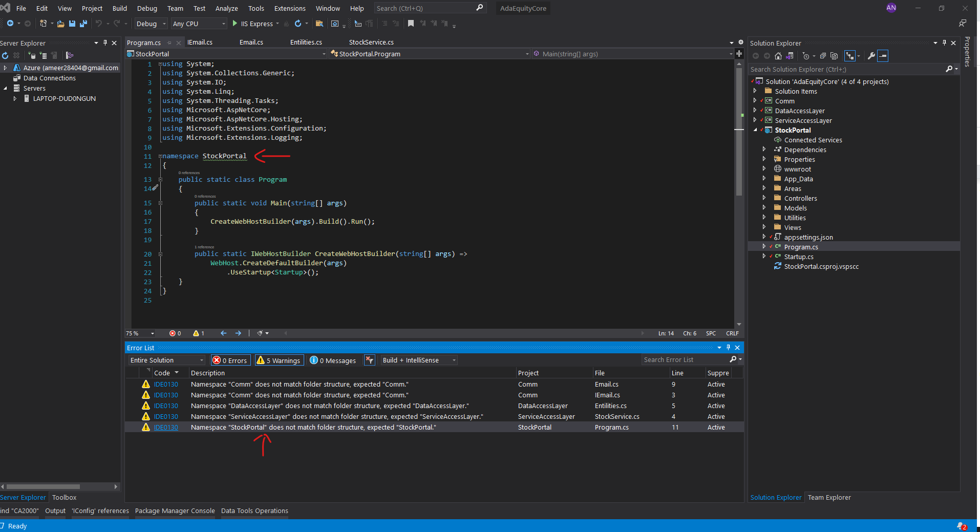Viewport: 980px width, 532px height.
Task: Switch to the StockService.cs tab
Action: 371,42
